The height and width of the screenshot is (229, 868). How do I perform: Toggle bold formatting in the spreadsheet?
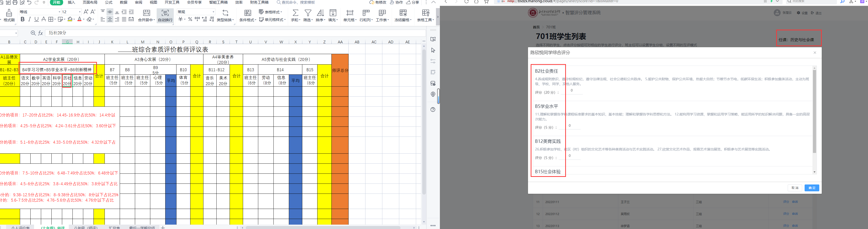click(23, 19)
